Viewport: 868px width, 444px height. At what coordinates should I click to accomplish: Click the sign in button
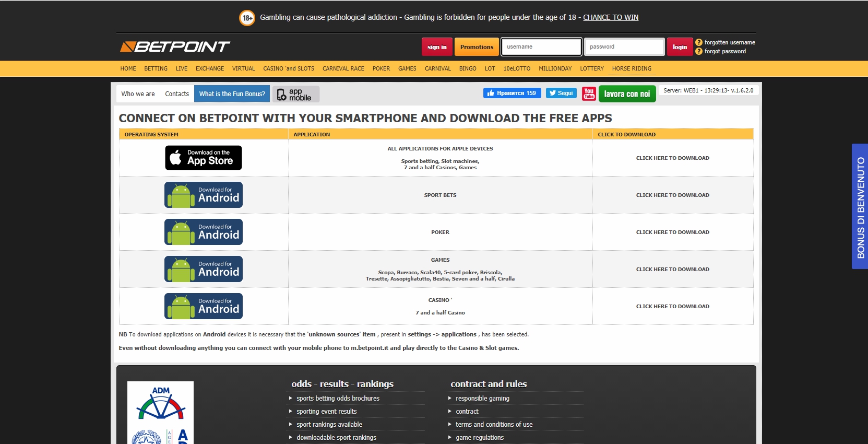point(437,47)
